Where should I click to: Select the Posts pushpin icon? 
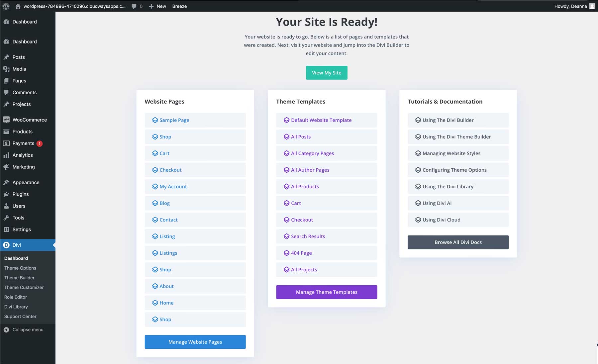(7, 57)
